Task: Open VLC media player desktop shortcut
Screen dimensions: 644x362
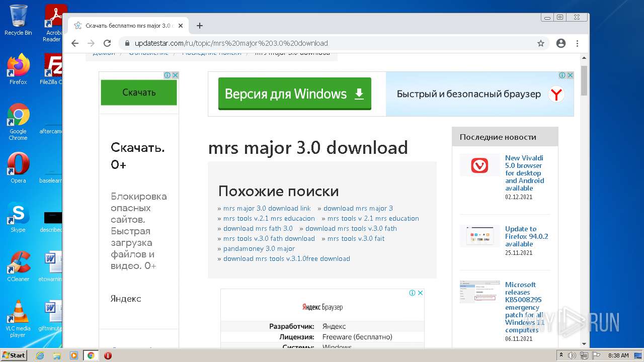Action: coord(18,319)
